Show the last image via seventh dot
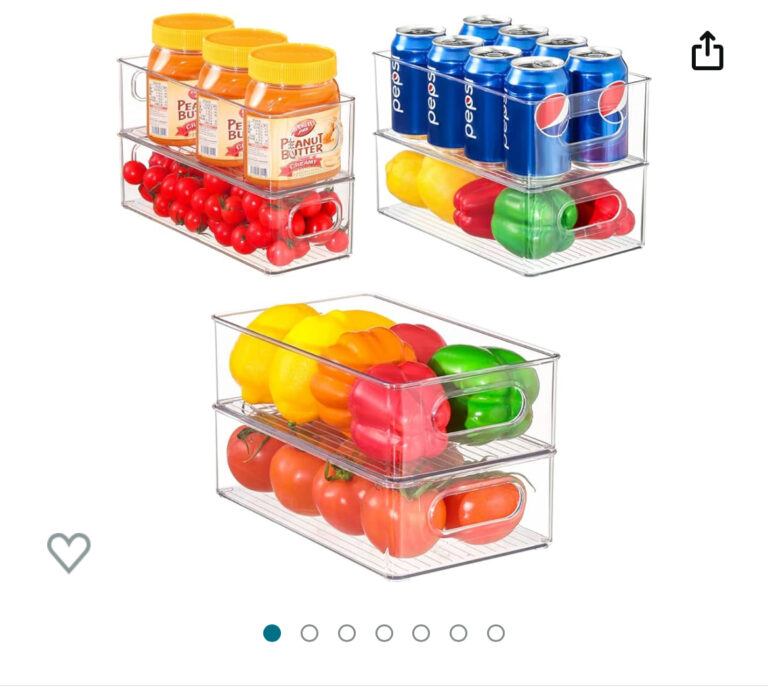This screenshot has width=768, height=686. click(496, 633)
